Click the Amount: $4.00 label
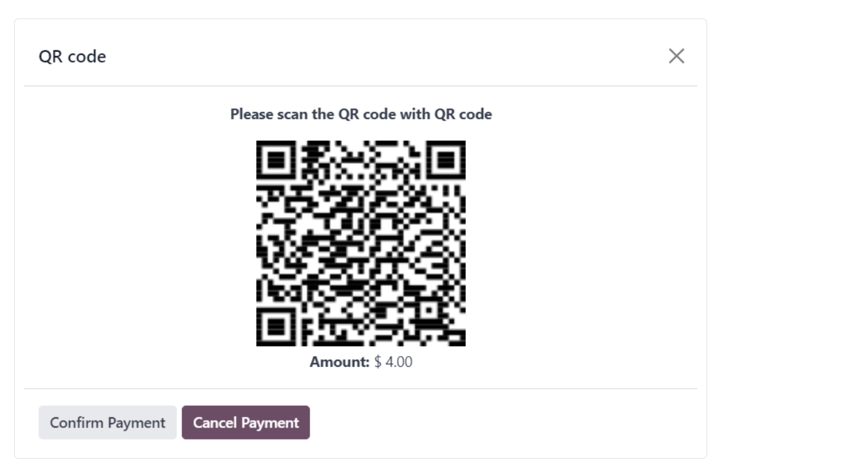Screen dimensions: 868x476 coord(361,361)
